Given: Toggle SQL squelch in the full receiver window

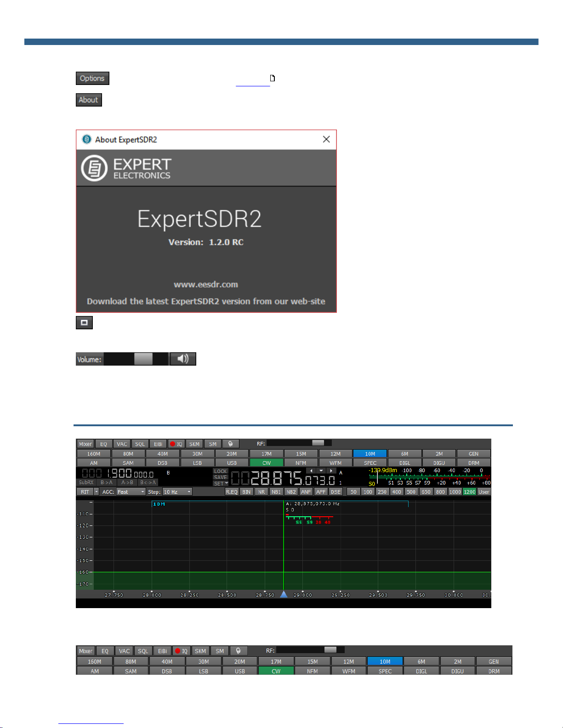Looking at the screenshot, I should tap(140, 444).
